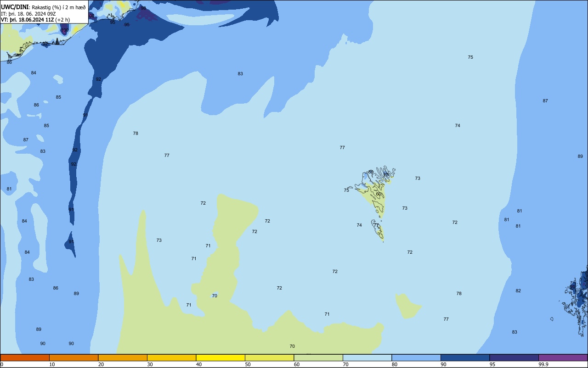Click the '99.9' legend tick label
This screenshot has width=588, height=368.
click(x=543, y=364)
